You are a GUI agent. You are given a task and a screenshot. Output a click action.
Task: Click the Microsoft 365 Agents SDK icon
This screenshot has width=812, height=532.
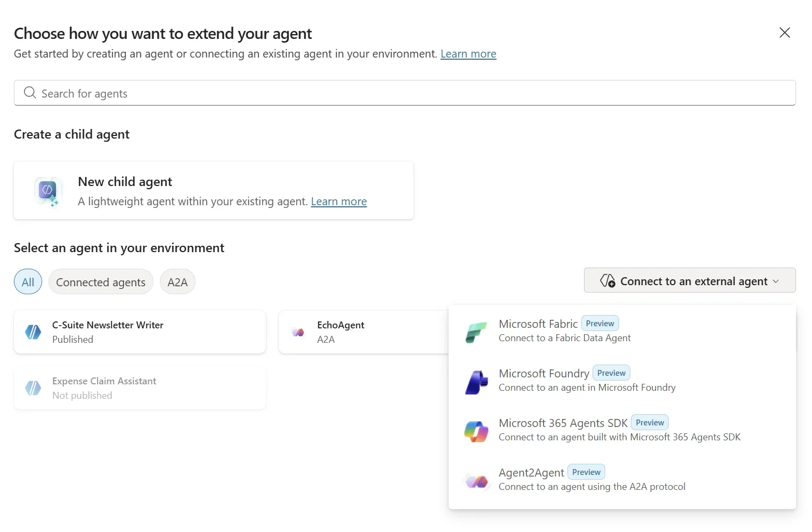(476, 431)
